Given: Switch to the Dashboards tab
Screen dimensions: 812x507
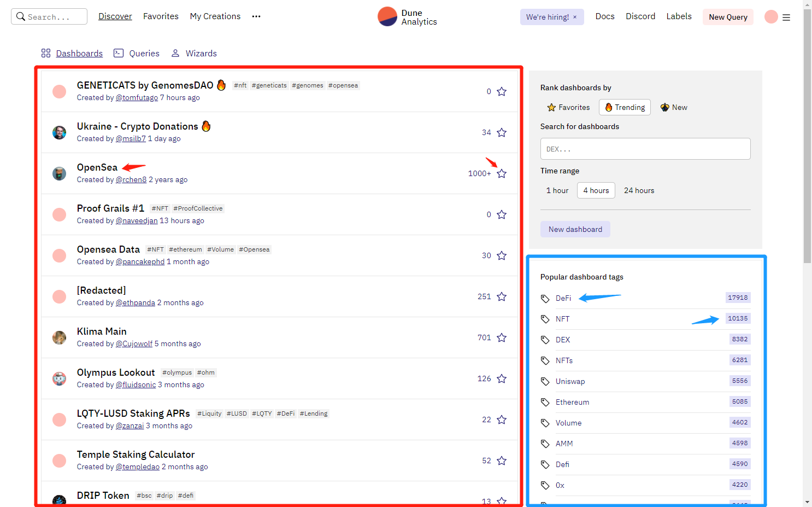Looking at the screenshot, I should point(79,53).
